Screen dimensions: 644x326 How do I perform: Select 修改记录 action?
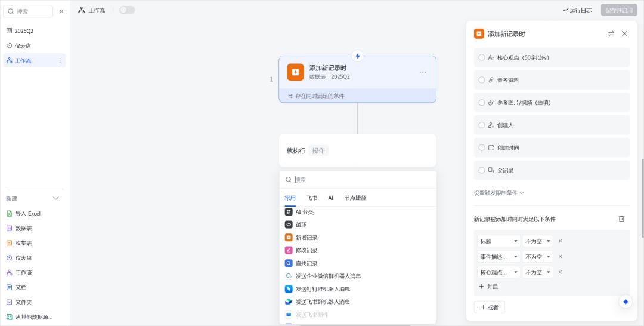[x=357, y=250]
